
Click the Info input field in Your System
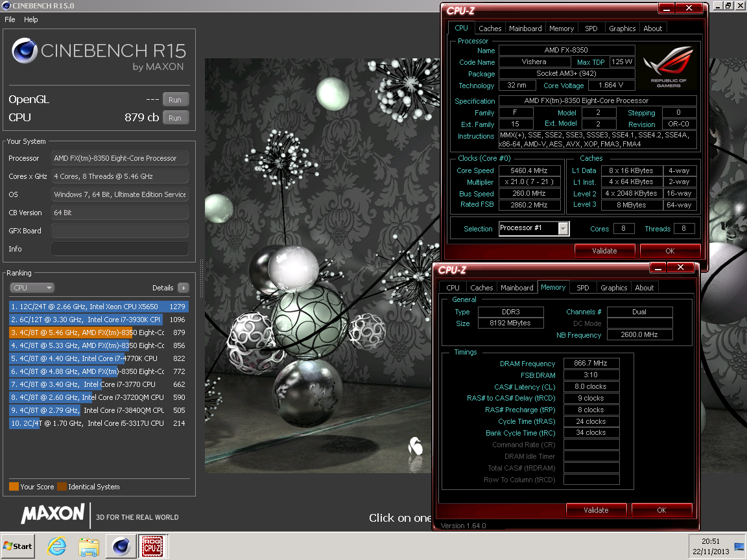click(119, 249)
